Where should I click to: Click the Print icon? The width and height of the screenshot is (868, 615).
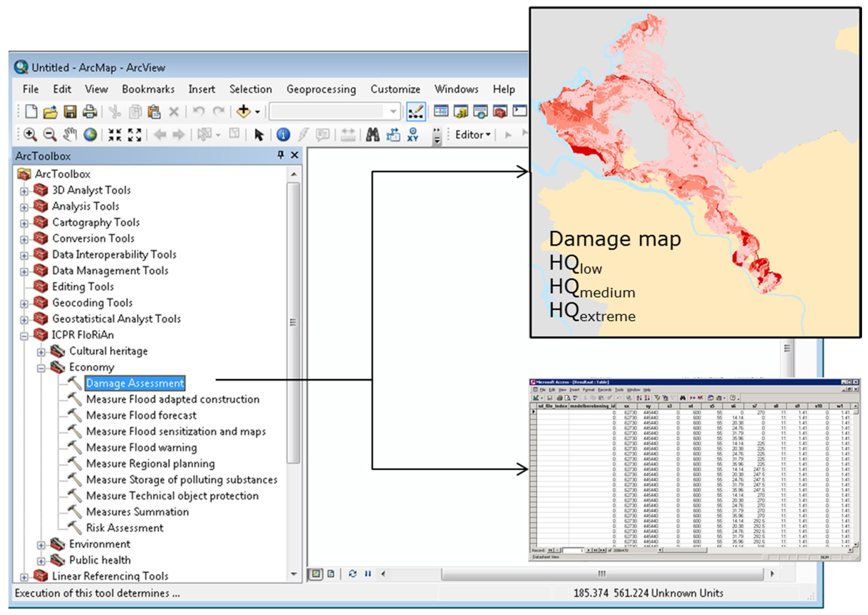[90, 112]
